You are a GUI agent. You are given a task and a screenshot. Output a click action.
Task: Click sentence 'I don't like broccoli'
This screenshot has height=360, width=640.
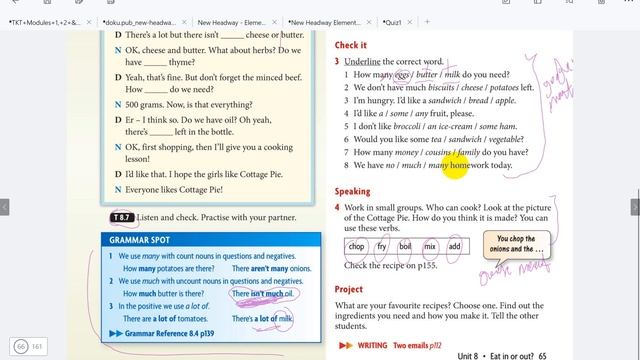click(x=435, y=127)
